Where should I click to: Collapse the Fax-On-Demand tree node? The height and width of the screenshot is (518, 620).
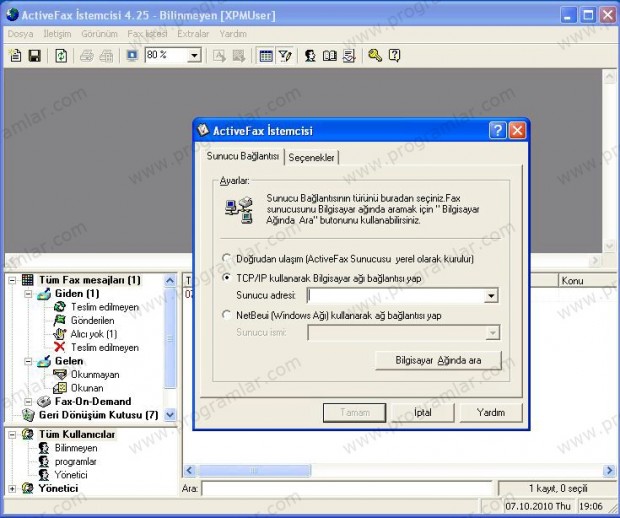point(28,402)
